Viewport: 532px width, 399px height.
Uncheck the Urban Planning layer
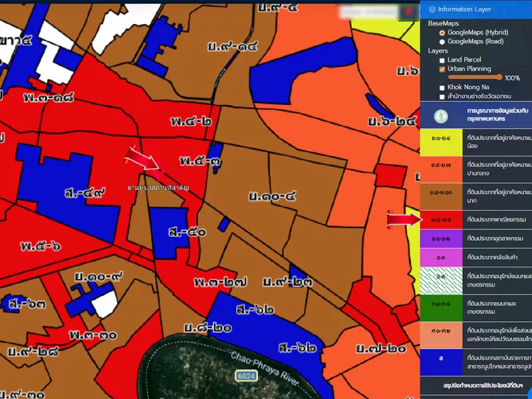pos(442,69)
